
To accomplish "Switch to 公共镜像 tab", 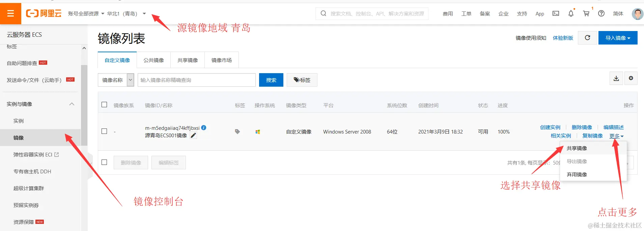I will (x=153, y=60).
